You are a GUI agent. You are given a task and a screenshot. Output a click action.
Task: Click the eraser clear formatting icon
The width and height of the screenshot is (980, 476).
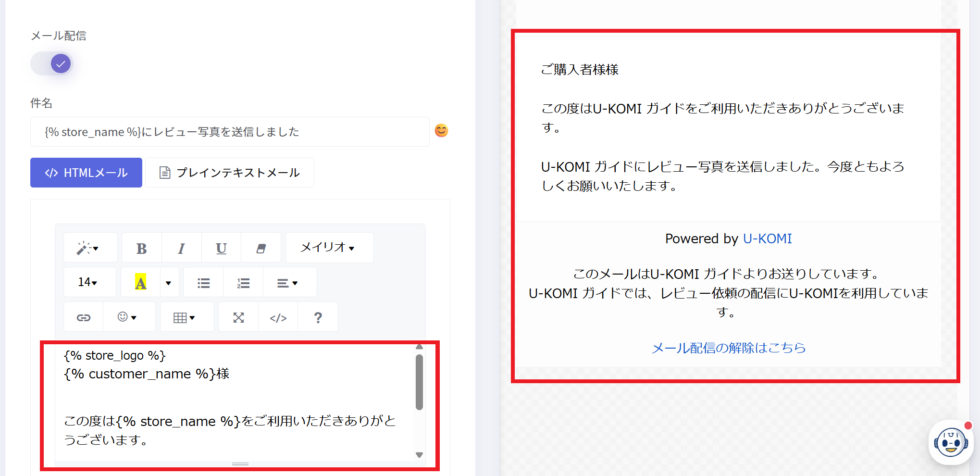point(261,248)
